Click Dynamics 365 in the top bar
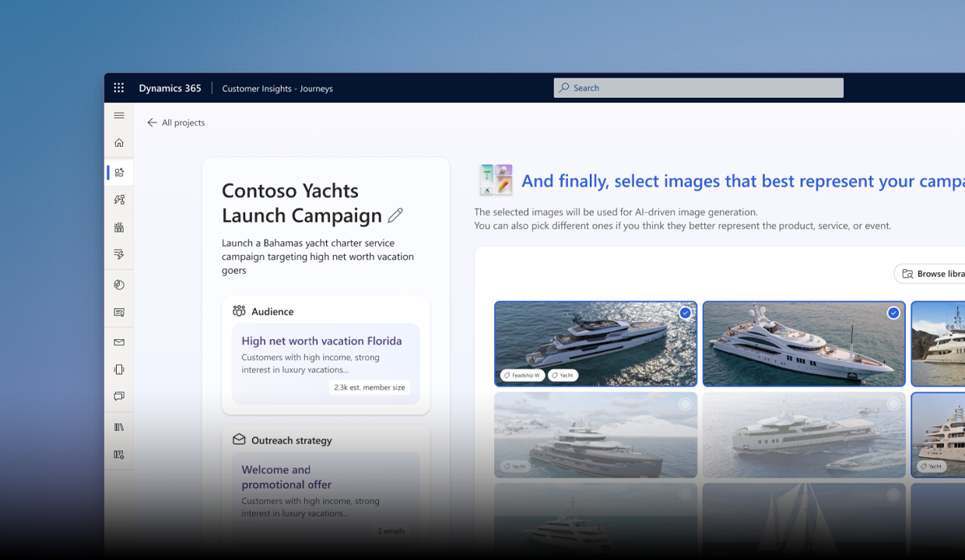Image resolution: width=965 pixels, height=560 pixels. tap(170, 88)
